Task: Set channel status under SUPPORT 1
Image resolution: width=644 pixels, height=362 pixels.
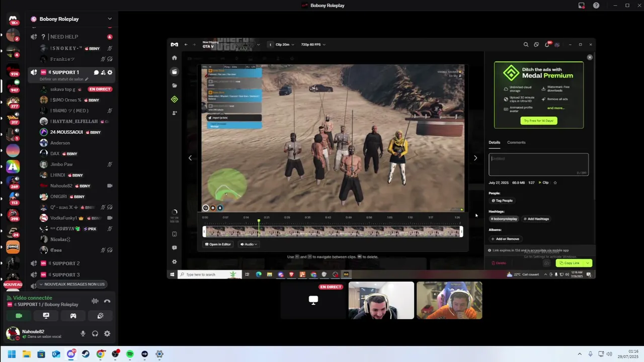Action: pos(64,79)
